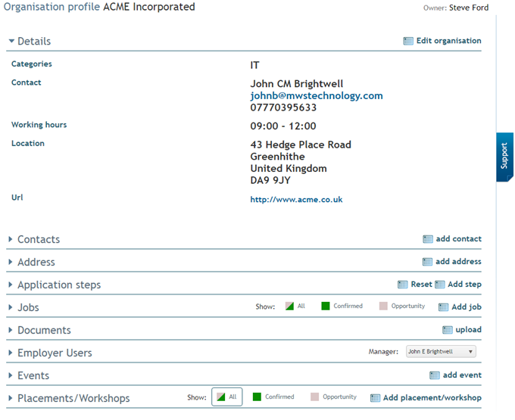This screenshot has height=420, width=515.
Task: Click Add placement/workshop link
Action: click(x=432, y=398)
